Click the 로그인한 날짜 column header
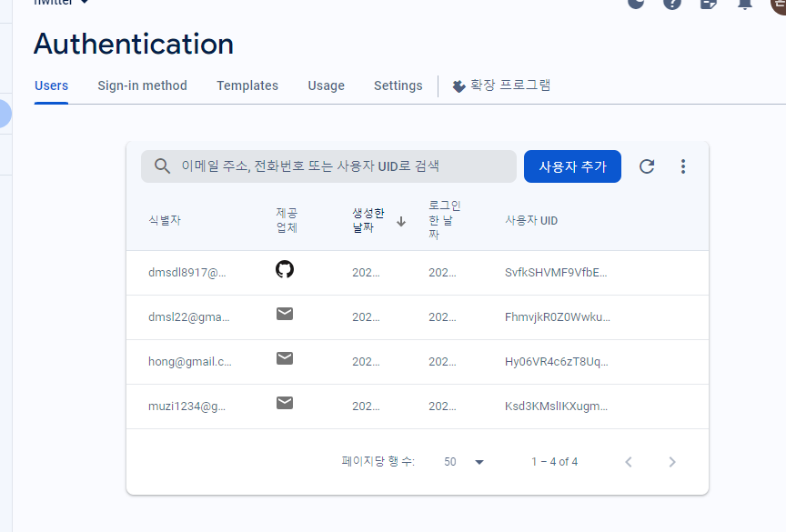786x532 pixels. 444,220
